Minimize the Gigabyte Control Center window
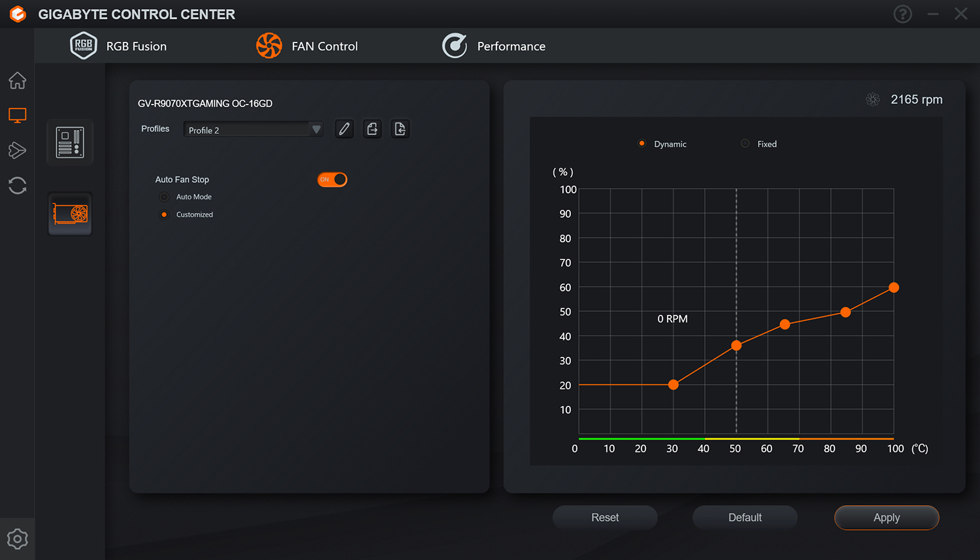Screen dimensions: 980x560 coord(933,14)
